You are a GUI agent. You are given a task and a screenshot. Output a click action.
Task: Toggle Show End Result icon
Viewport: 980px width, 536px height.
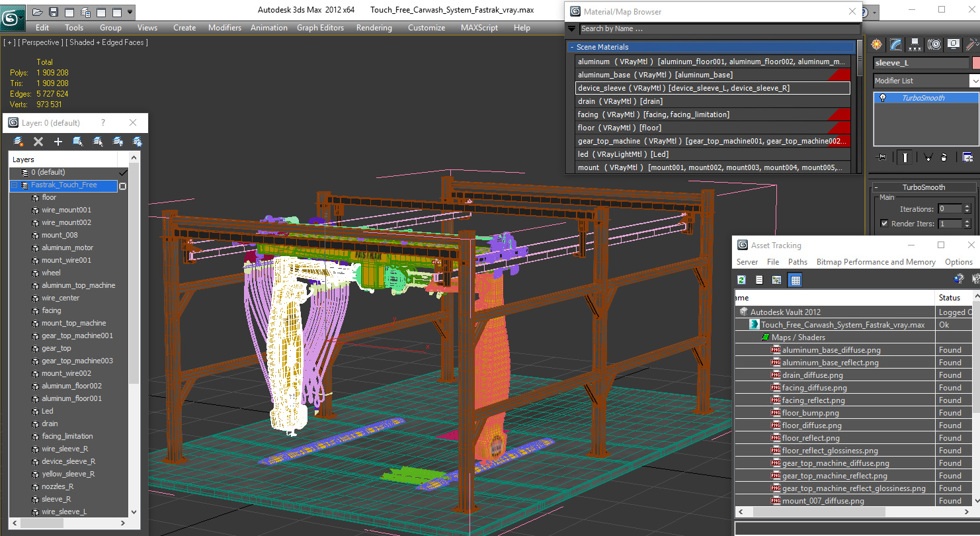point(905,157)
